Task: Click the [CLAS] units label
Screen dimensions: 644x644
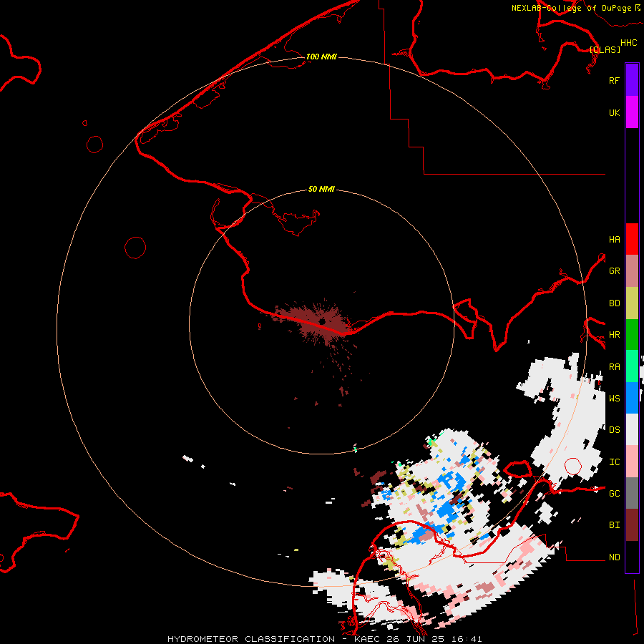Action: (x=605, y=49)
